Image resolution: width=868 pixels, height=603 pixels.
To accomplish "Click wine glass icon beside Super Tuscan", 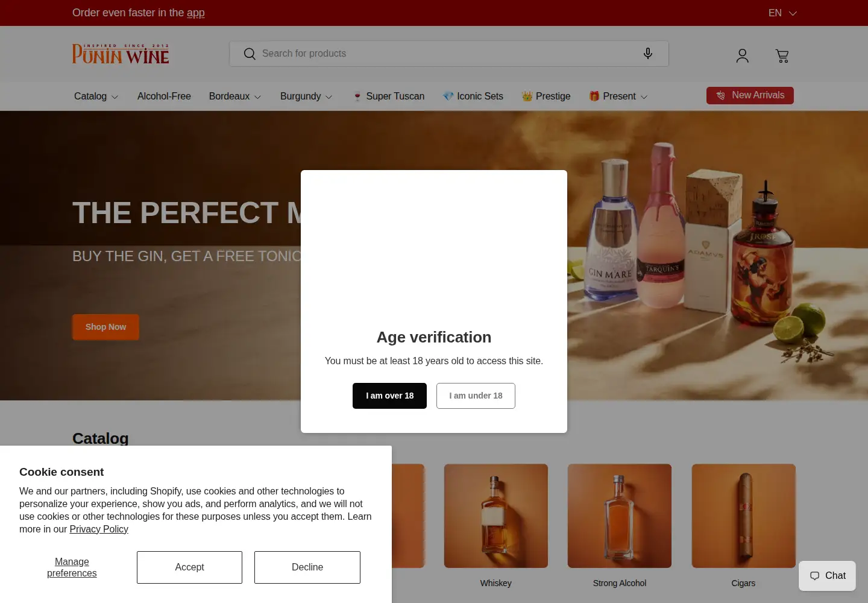I will click(x=357, y=96).
